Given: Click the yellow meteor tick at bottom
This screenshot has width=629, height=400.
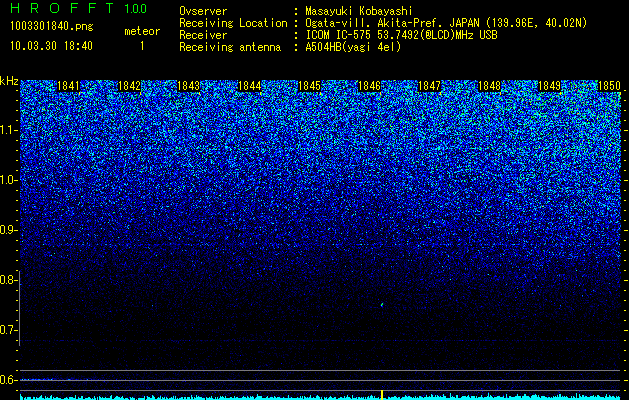Looking at the screenshot, I should click(382, 395).
